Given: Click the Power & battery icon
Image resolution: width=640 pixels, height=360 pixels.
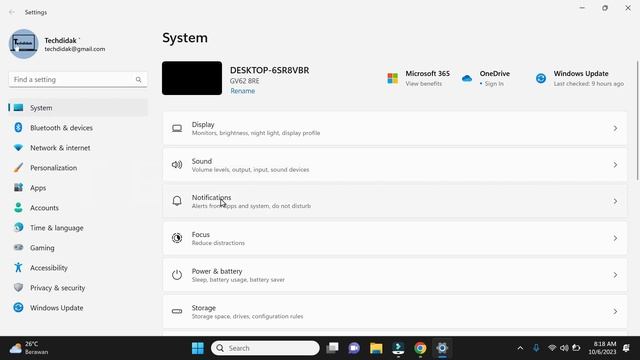Looking at the screenshot, I should (x=177, y=275).
